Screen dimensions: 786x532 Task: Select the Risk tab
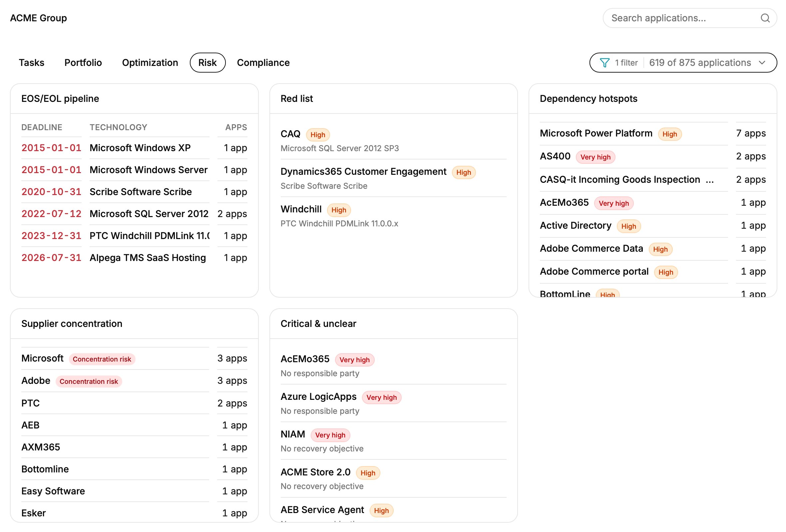click(x=208, y=63)
